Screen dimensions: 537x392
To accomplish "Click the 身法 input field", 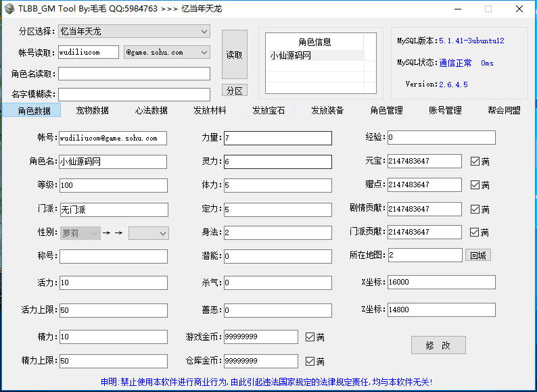I will [x=278, y=232].
